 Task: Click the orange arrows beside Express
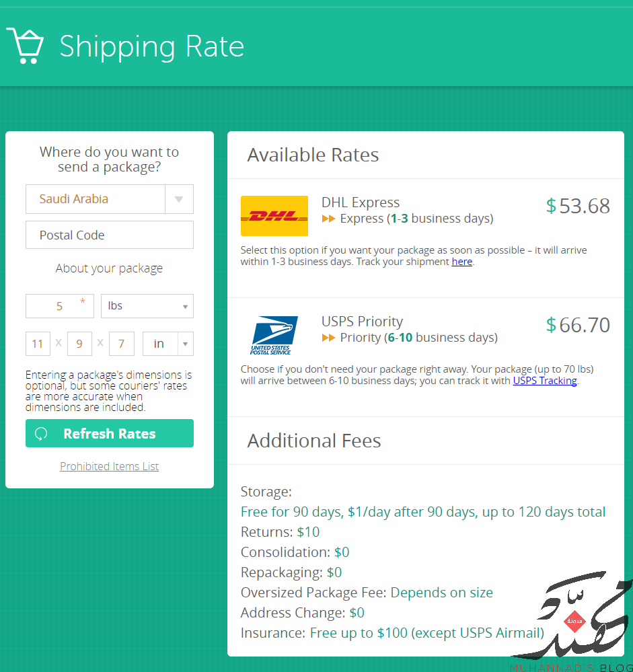[x=328, y=219]
